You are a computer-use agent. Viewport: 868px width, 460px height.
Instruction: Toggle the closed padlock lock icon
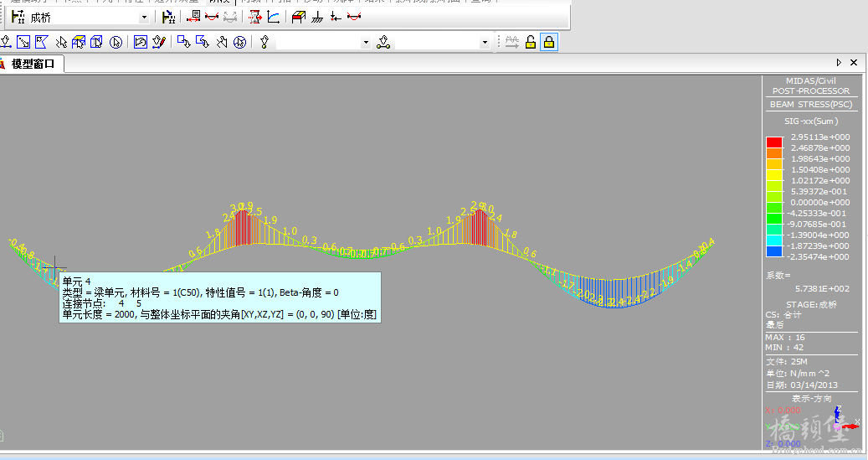coord(548,42)
